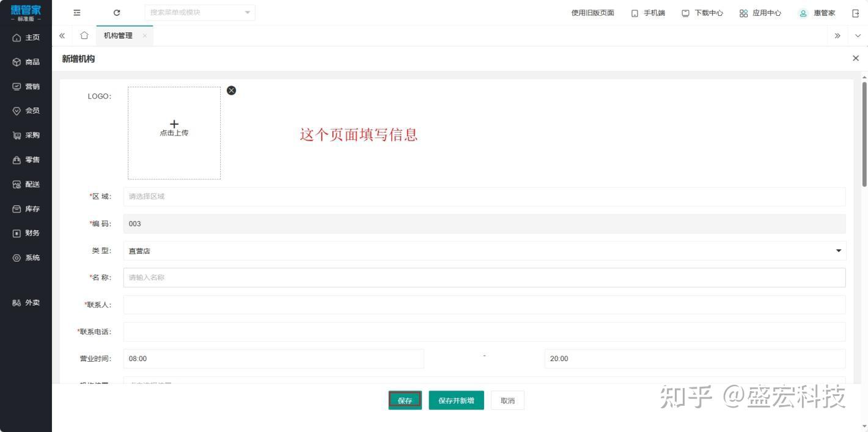Click the 20:00 closing time field

695,359
